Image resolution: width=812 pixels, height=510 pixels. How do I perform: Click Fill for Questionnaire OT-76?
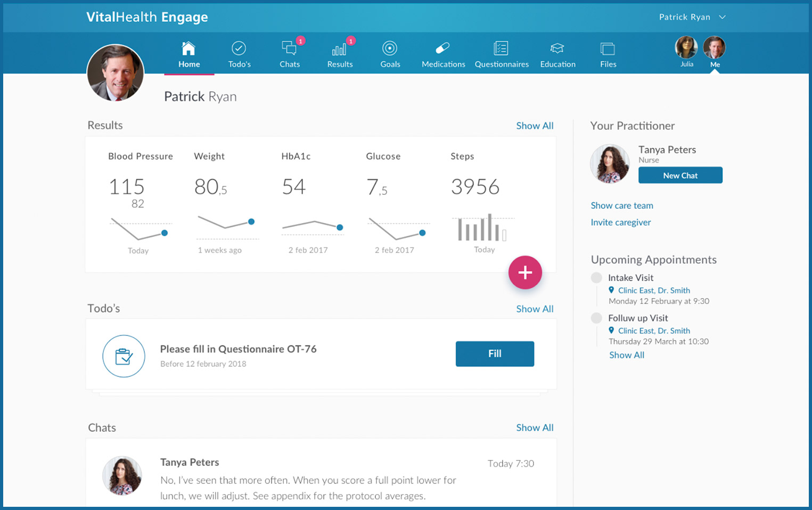point(495,353)
